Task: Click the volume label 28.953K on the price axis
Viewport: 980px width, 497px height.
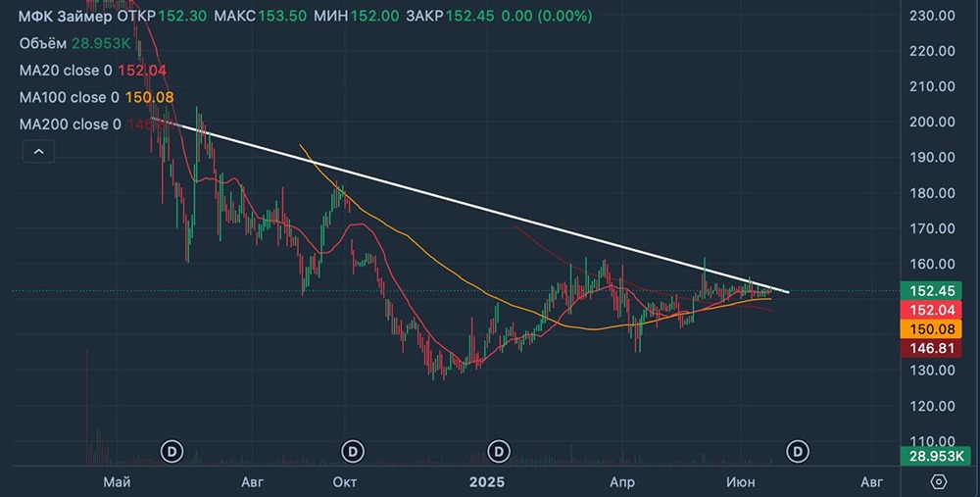Action: (x=936, y=457)
